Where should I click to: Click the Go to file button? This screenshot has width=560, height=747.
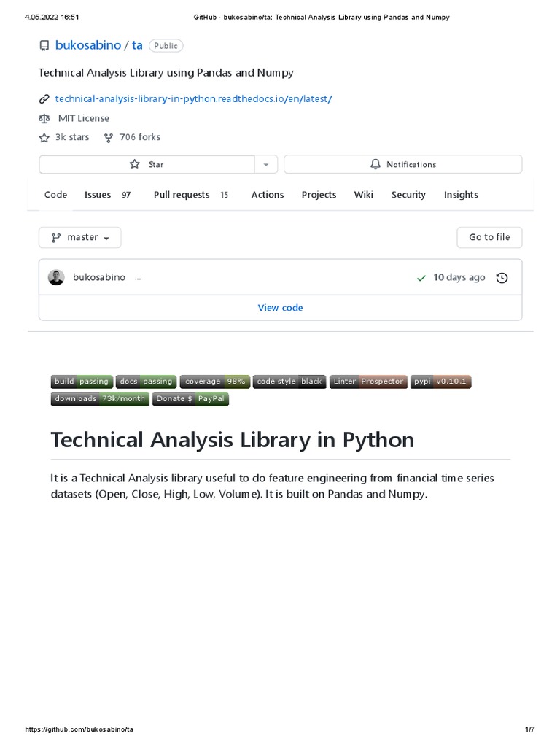pyautogui.click(x=489, y=238)
